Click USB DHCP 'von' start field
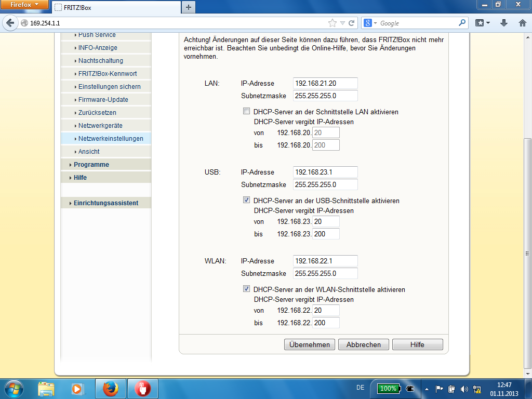This screenshot has width=532, height=399. tap(326, 221)
